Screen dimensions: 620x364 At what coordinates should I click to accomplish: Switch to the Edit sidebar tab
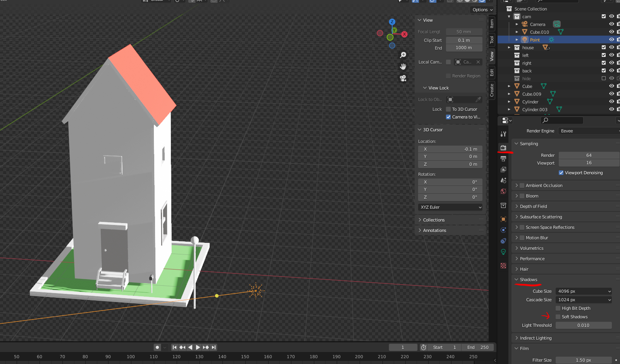[x=492, y=72]
